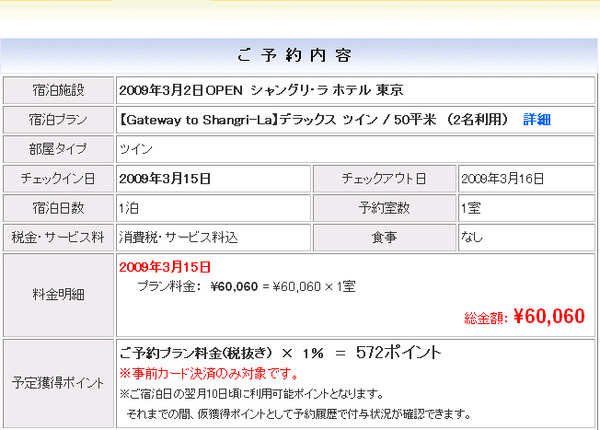
Task: Click the room type value ツイン
Action: click(x=136, y=149)
